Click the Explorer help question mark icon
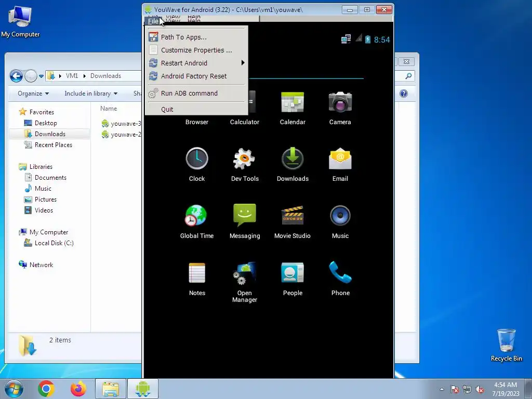The height and width of the screenshot is (399, 532). coord(403,94)
